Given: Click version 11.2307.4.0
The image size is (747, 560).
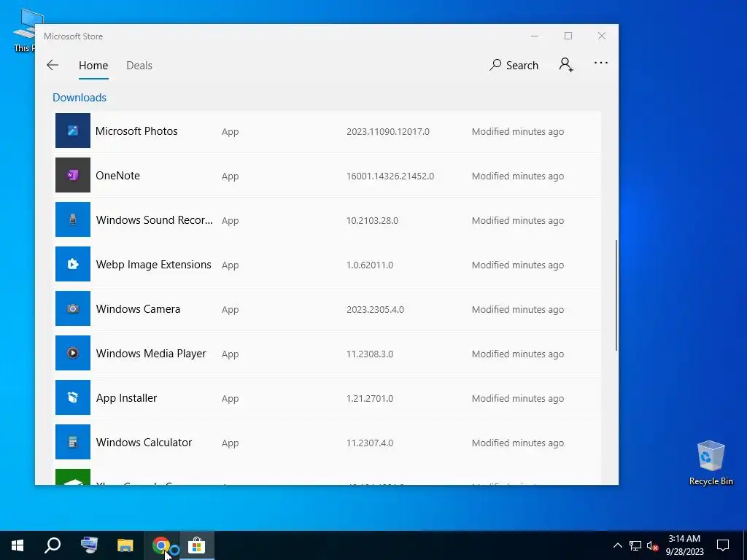Looking at the screenshot, I should pos(370,443).
